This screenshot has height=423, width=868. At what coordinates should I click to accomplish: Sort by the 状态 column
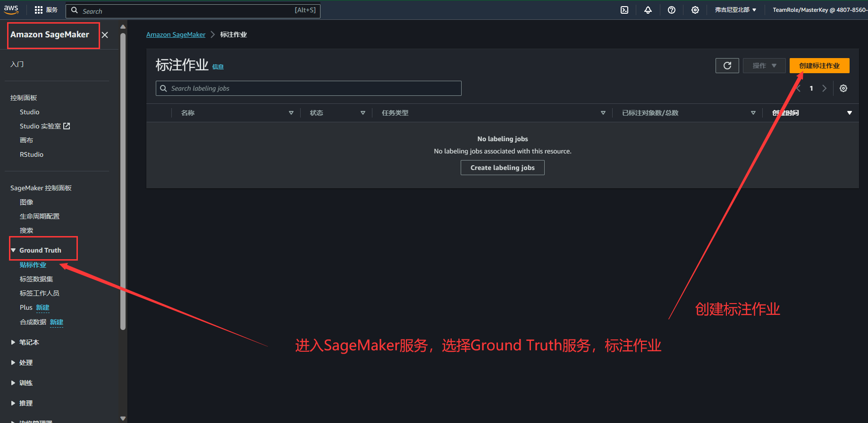click(362, 113)
